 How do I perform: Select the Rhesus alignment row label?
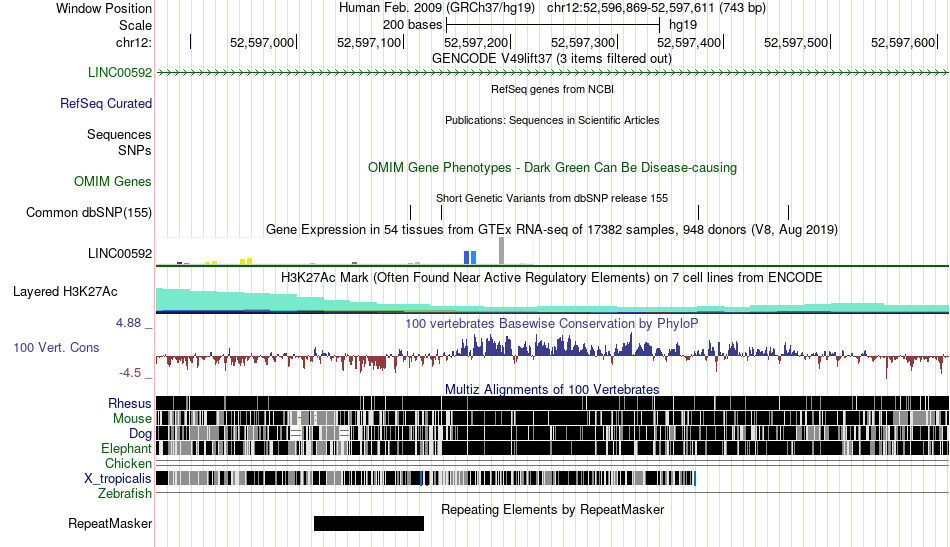(130, 403)
